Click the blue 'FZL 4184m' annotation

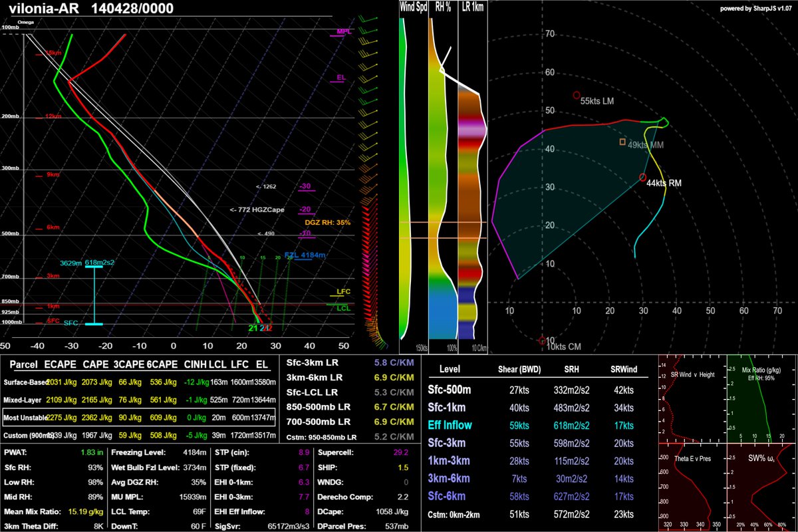tap(304, 255)
